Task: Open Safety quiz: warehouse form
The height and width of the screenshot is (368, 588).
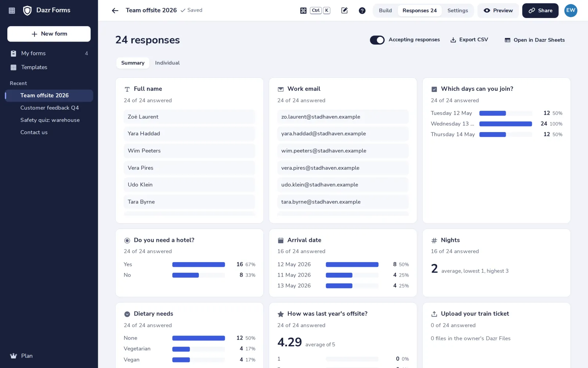Action: (49, 120)
